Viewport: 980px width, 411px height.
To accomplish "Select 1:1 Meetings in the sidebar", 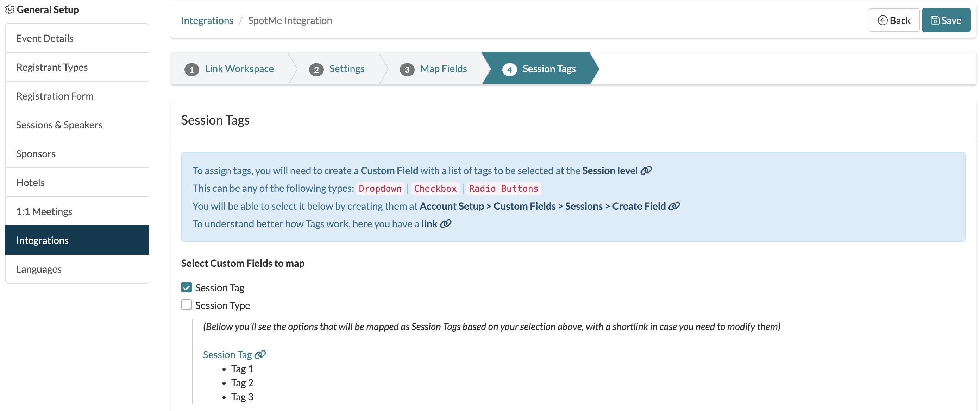I will click(44, 211).
